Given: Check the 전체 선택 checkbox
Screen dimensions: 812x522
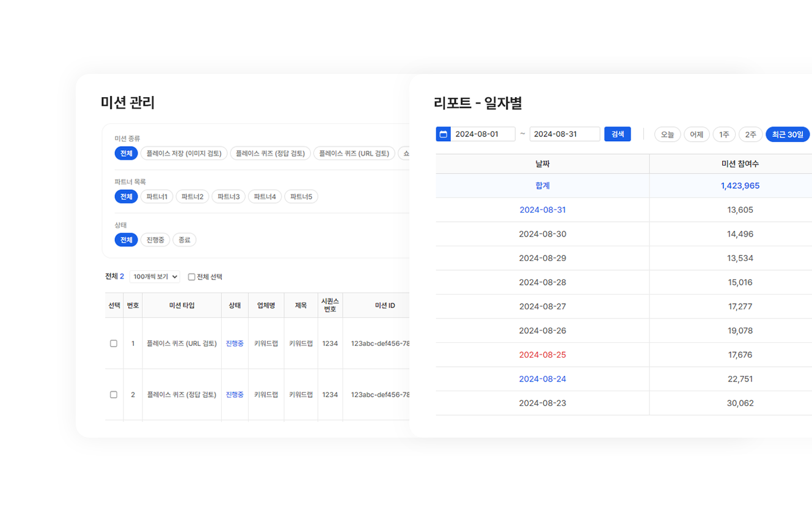Looking at the screenshot, I should (191, 277).
